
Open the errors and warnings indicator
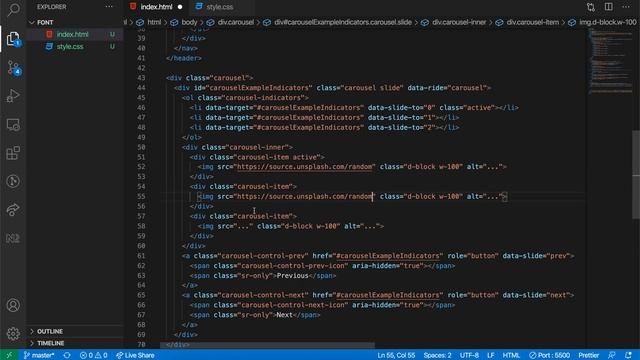pos(93,355)
